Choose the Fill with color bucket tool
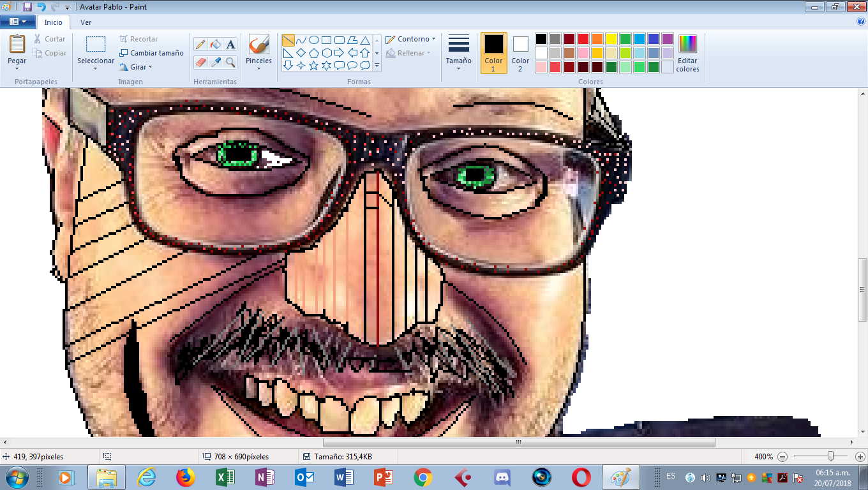868x490 pixels. click(x=216, y=45)
